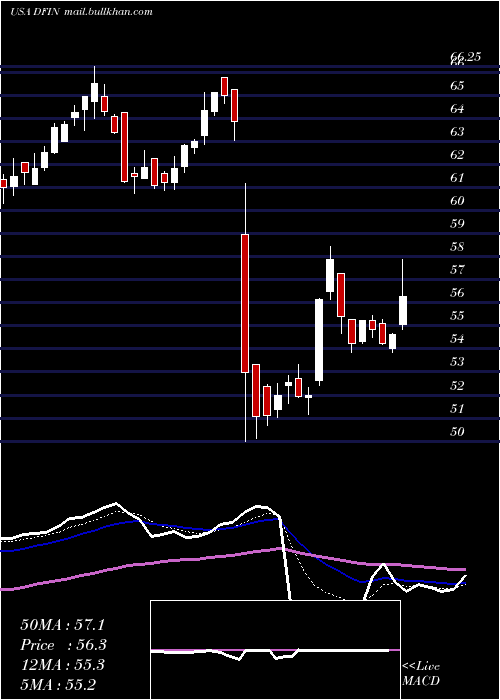Click the 66.25 price axis label
This screenshot has height=700, width=500.
tap(465, 57)
